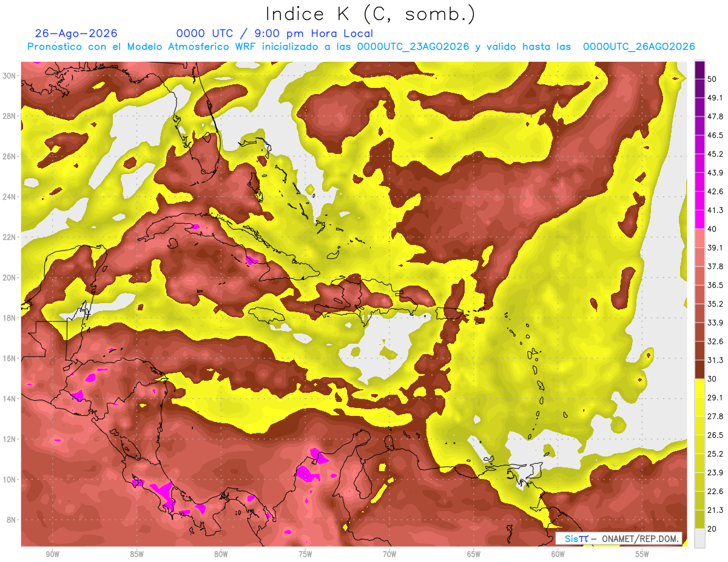Click the colorbar value '42.6'
The image size is (728, 562).
pos(715,192)
